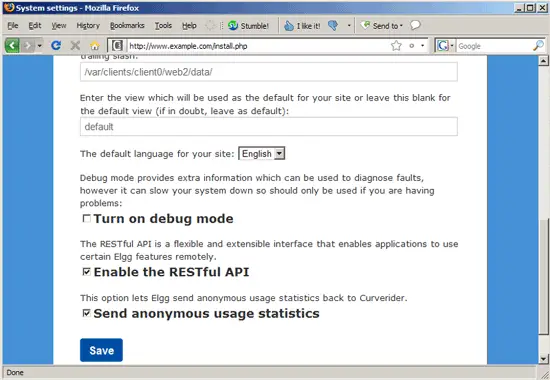Click the I like it! thumbs up button
The image size is (550, 380).
pyautogui.click(x=302, y=26)
